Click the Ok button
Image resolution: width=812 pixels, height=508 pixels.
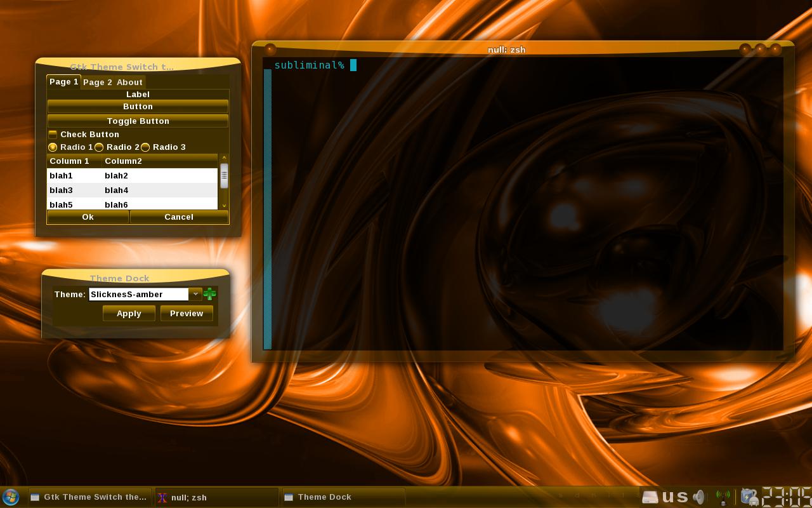tap(88, 217)
